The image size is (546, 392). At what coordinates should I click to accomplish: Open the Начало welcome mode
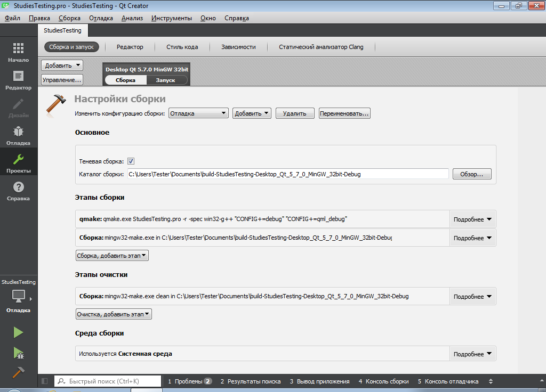[x=19, y=52]
